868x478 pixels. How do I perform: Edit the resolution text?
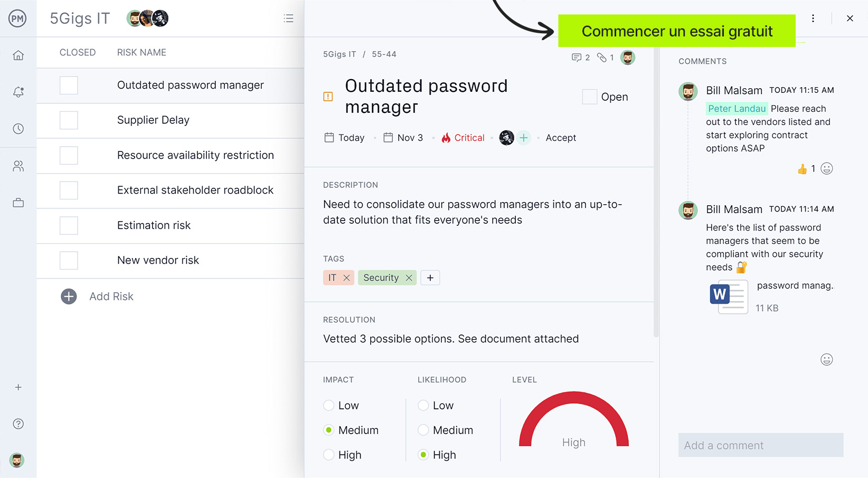click(x=451, y=339)
